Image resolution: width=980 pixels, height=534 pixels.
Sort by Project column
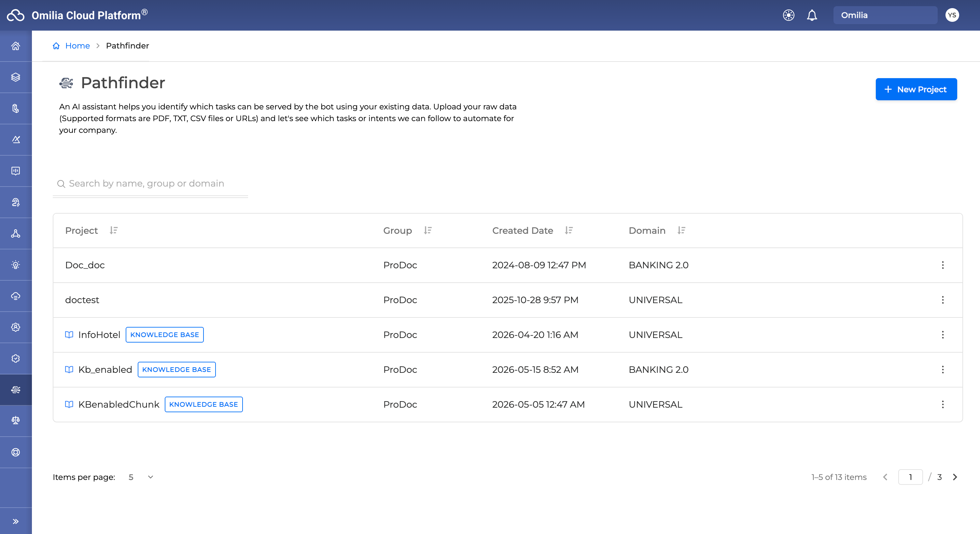(114, 231)
